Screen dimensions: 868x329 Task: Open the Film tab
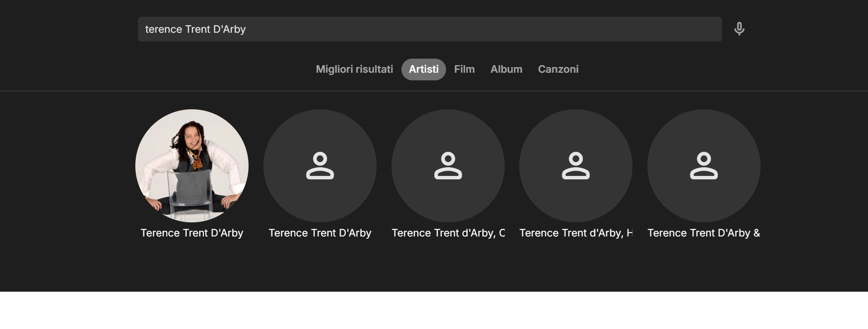coord(464,69)
